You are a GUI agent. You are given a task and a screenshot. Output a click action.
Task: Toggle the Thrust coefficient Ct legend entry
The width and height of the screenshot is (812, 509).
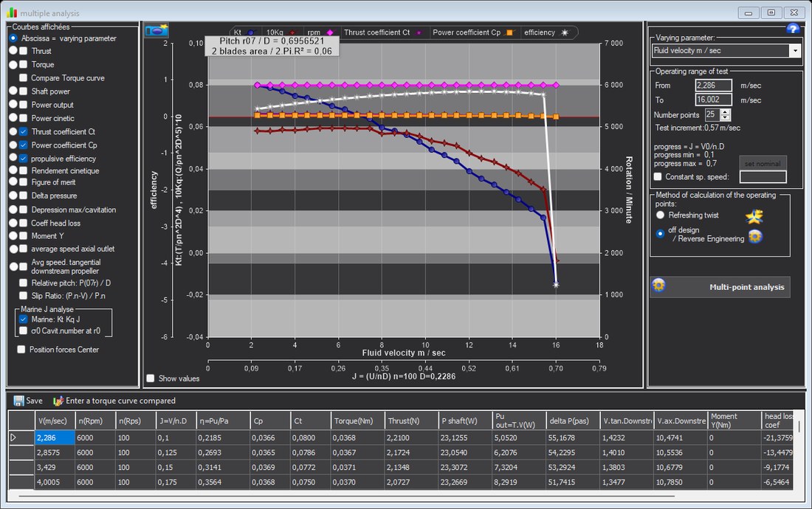tap(382, 32)
